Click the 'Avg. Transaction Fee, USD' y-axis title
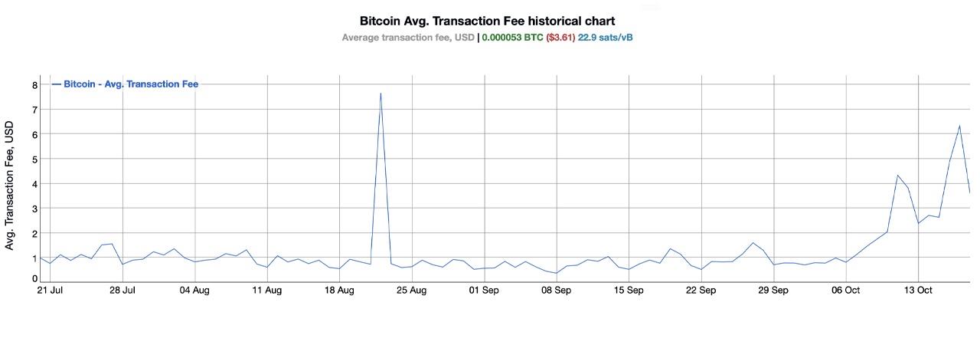Viewport: 980px width, 345px height. click(x=10, y=186)
